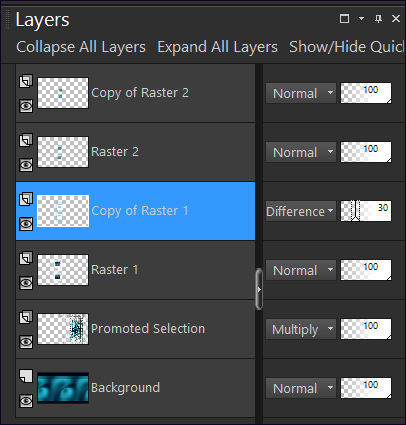The height and width of the screenshot is (425, 406).
Task: Hide the Copy of Raster 2 layer
Action: 26,106
